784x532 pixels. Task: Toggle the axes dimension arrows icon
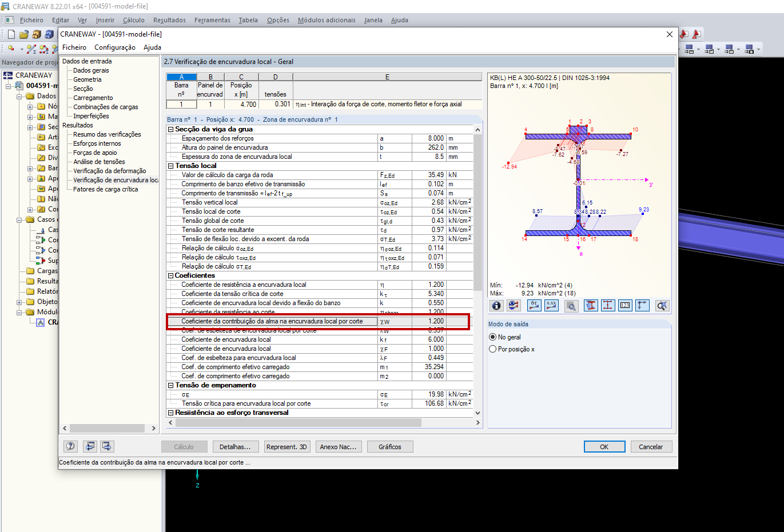coord(642,306)
